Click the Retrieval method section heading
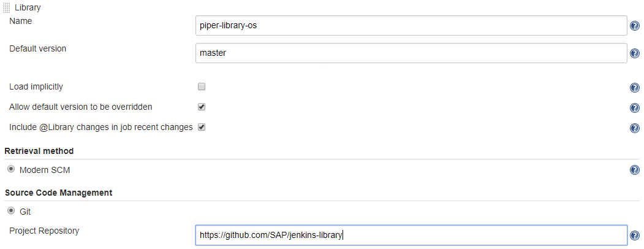The width and height of the screenshot is (644, 249). pyautogui.click(x=39, y=151)
